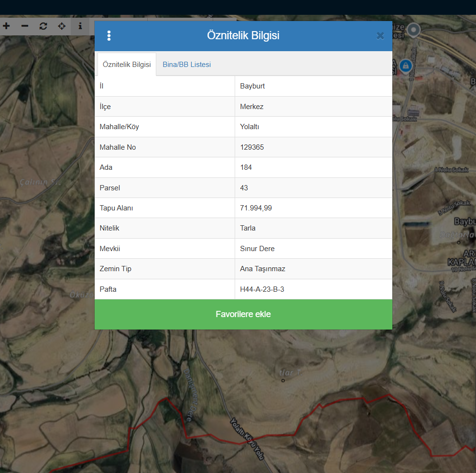The width and height of the screenshot is (476, 473).
Task: Switch to the Bina/BB Listesi tab
Action: (x=186, y=65)
